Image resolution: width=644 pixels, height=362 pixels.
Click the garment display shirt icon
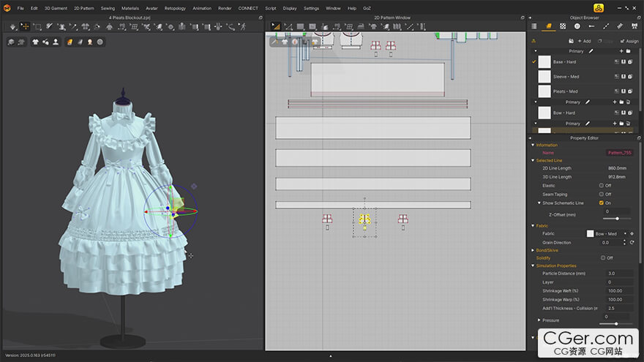(35, 42)
